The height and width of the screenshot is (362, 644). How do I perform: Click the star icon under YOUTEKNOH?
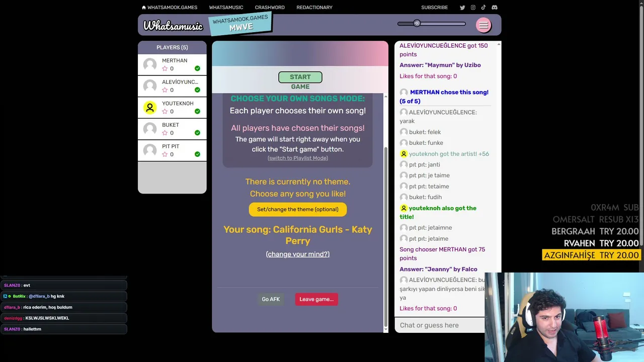(165, 112)
